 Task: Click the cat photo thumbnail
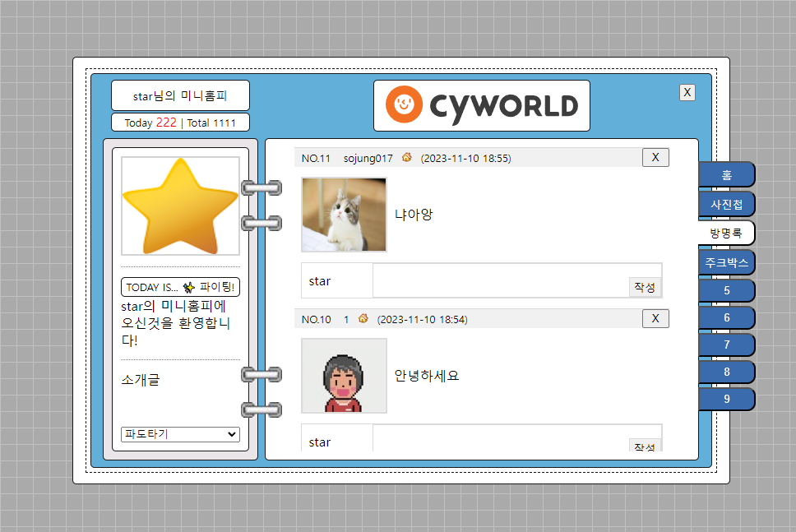coord(345,215)
